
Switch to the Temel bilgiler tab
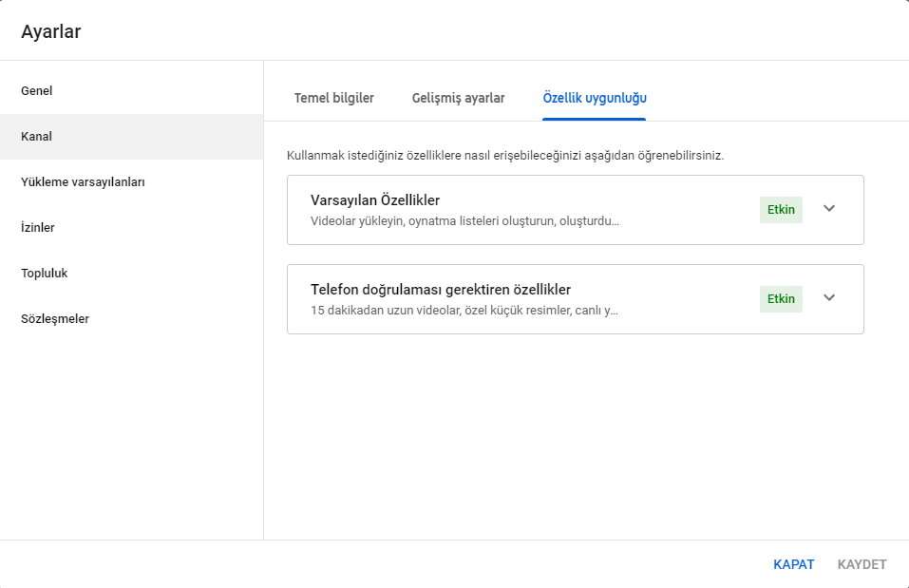coord(333,98)
